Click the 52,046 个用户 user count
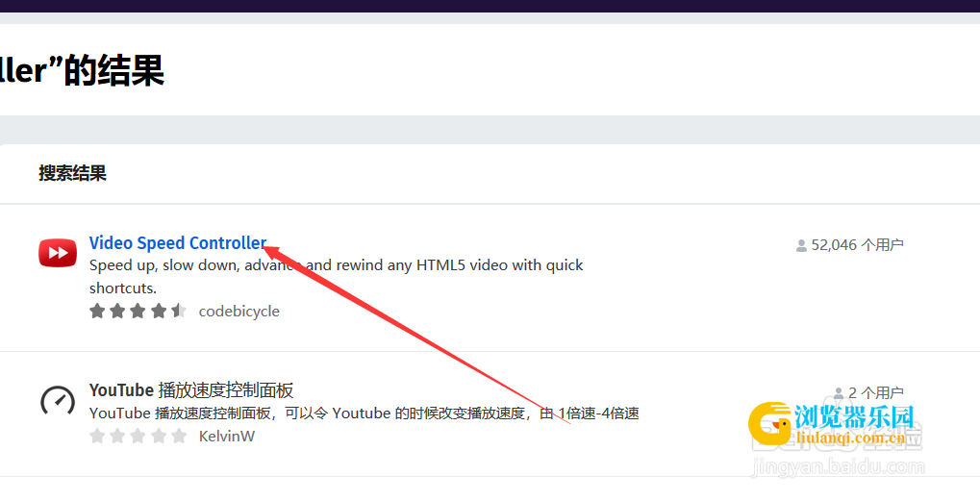The height and width of the screenshot is (501, 980). [x=857, y=245]
